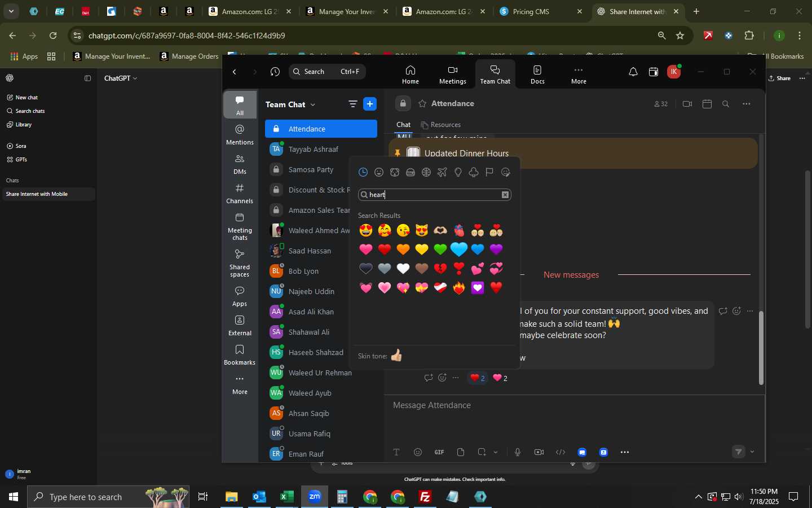Toggle the pink heart reaction with count 2

pyautogui.click(x=500, y=378)
